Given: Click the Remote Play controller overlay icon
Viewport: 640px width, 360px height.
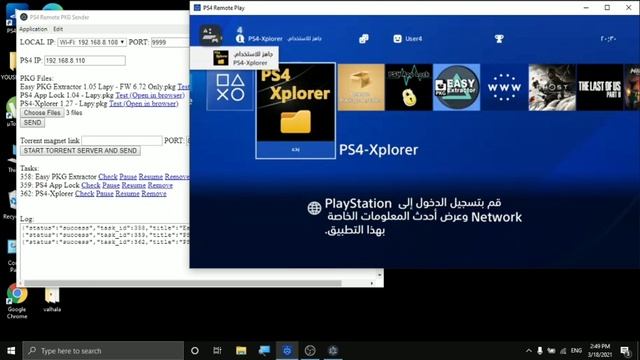Looking at the screenshot, I should (x=210, y=35).
